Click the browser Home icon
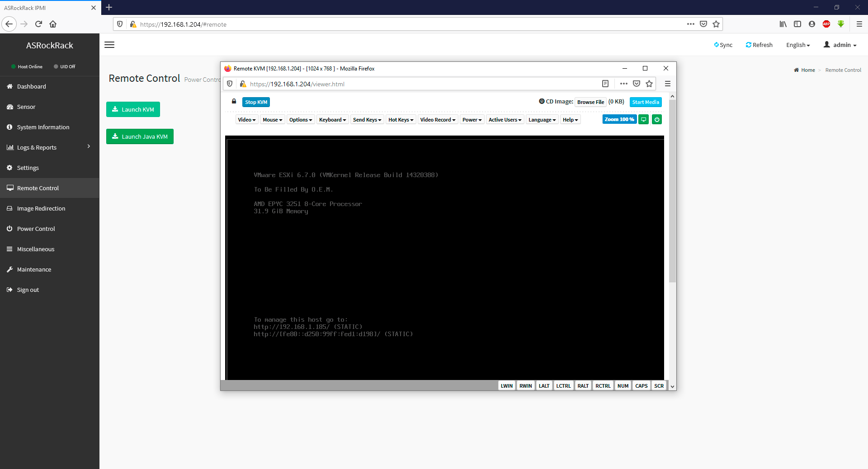The width and height of the screenshot is (868, 469). coord(53,24)
